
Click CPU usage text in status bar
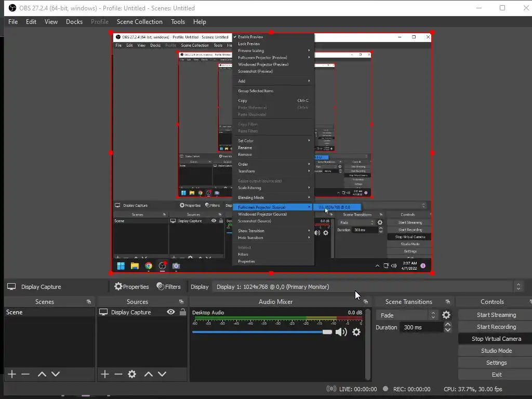473,389
